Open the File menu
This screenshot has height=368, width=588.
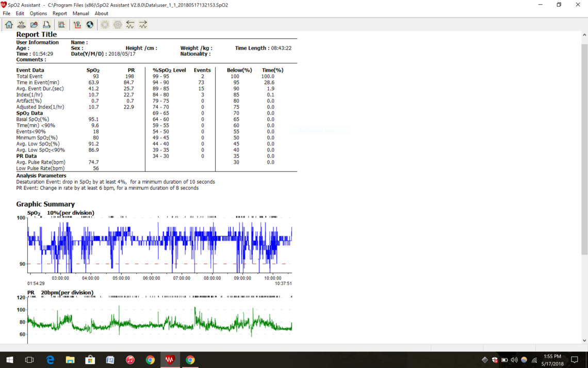pos(6,13)
